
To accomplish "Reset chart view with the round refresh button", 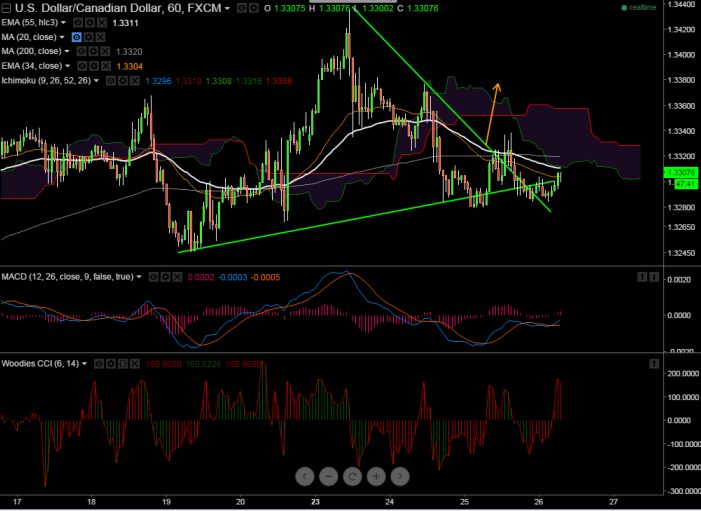I will pyautogui.click(x=352, y=477).
